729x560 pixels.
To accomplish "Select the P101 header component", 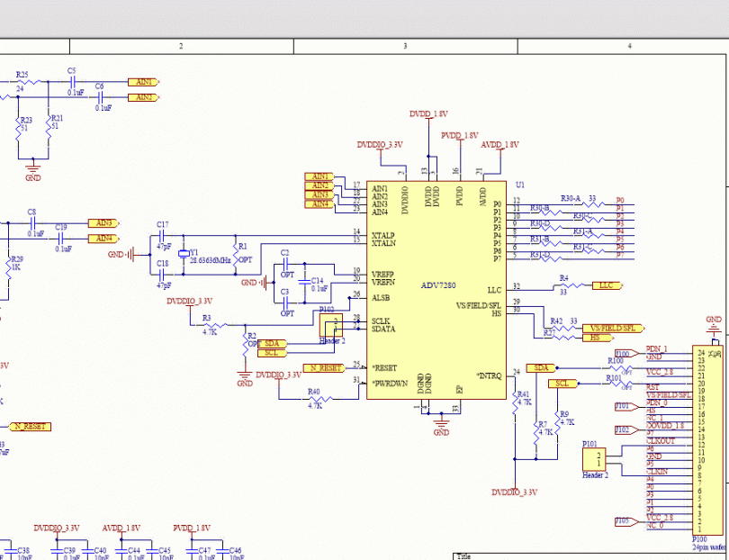I will [x=594, y=459].
